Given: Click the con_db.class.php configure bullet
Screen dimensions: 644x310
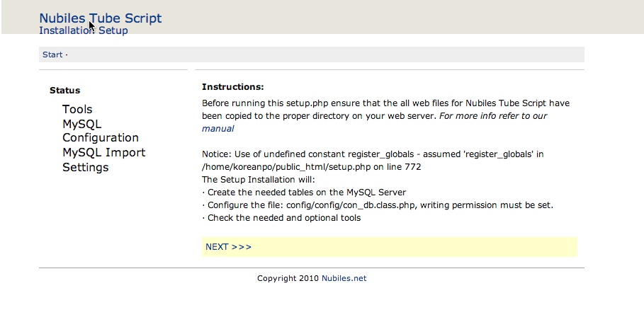Looking at the screenshot, I should click(378, 205).
